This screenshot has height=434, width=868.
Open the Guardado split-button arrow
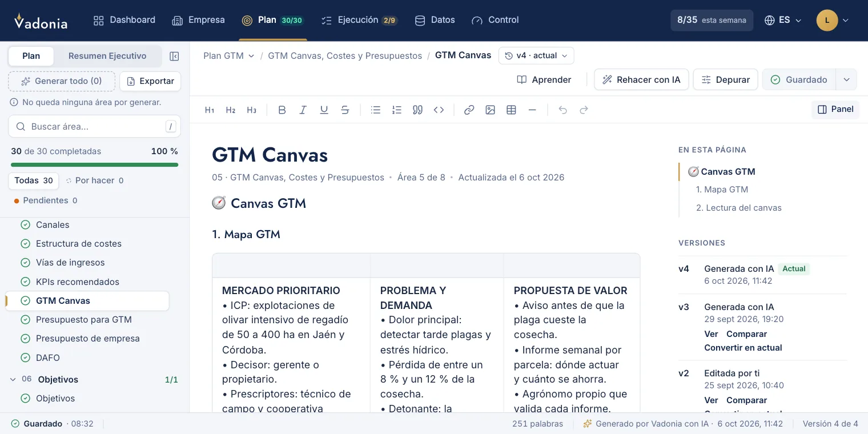coord(846,80)
